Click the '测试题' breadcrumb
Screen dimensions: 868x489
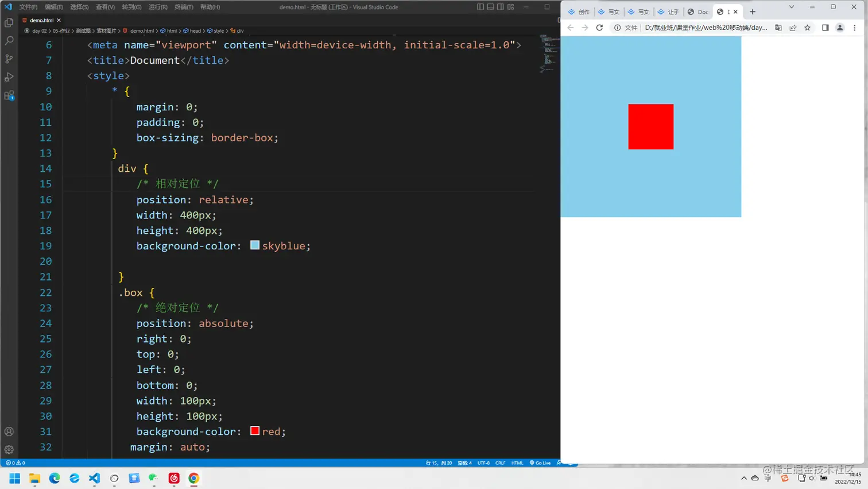(83, 31)
